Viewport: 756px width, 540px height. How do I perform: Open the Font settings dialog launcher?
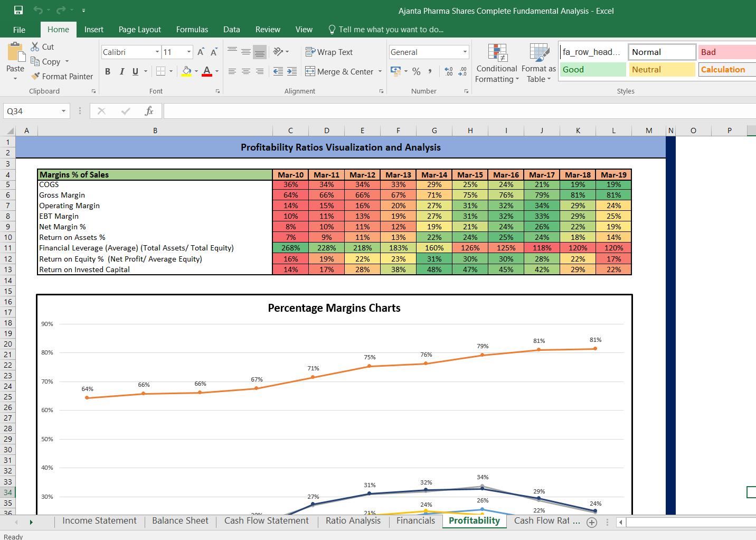(218, 91)
